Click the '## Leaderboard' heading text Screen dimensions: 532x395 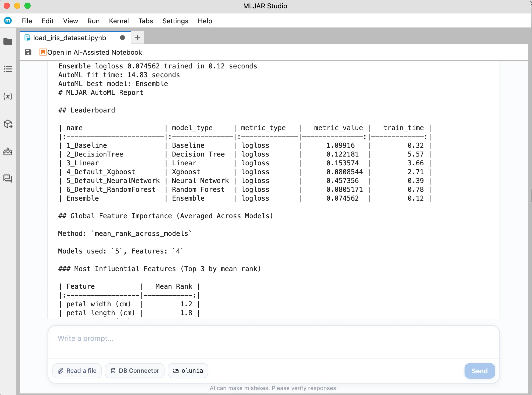(87, 110)
